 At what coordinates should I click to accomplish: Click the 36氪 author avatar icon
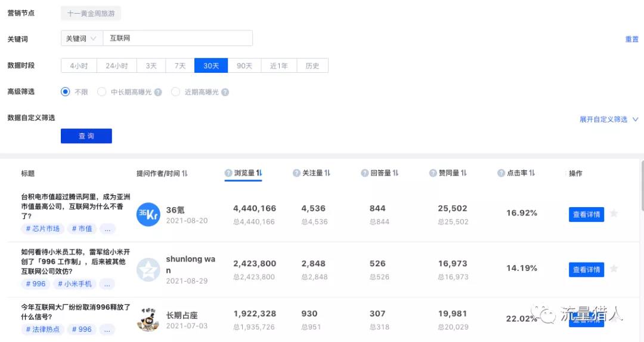[148, 215]
